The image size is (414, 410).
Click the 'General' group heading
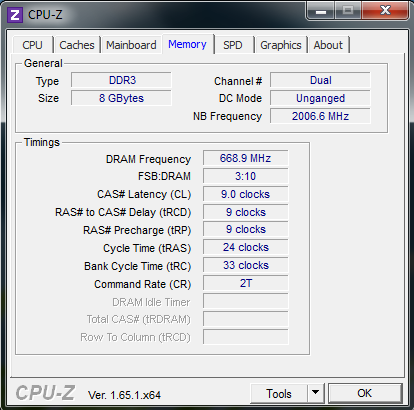pos(43,63)
